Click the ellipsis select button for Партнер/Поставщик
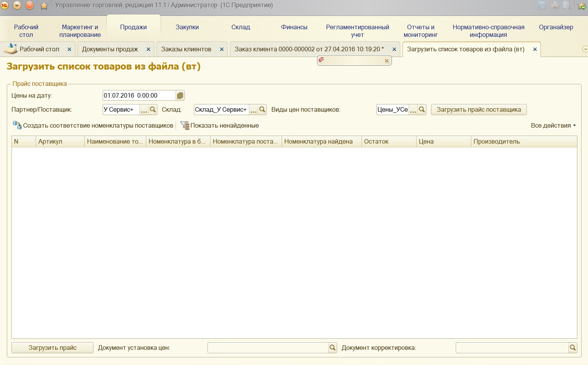The height and width of the screenshot is (365, 588). 144,110
